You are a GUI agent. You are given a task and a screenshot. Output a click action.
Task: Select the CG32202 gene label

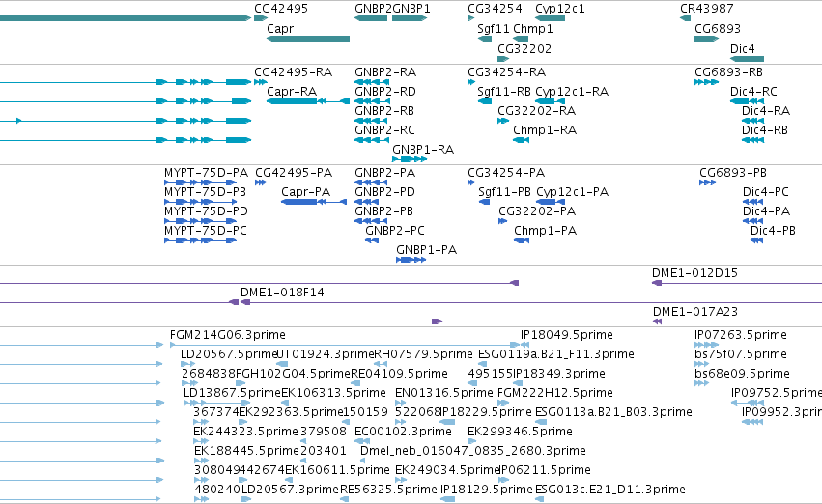pyautogui.click(x=524, y=48)
